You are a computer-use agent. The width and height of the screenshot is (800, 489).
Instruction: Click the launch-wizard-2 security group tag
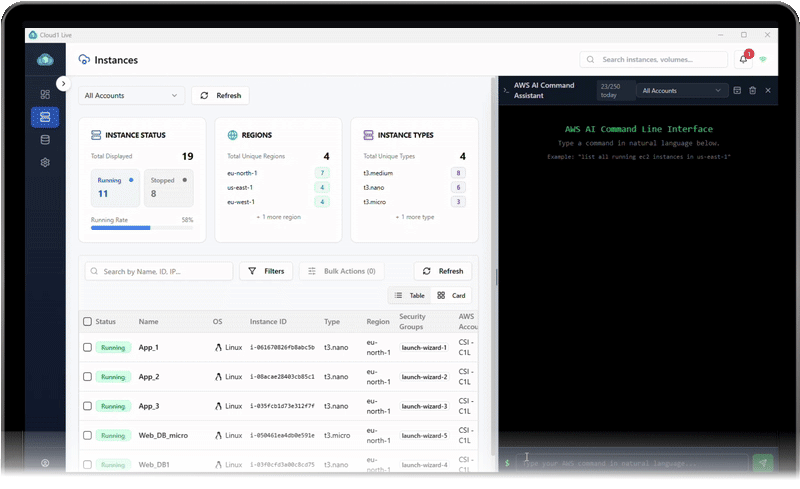(x=424, y=377)
